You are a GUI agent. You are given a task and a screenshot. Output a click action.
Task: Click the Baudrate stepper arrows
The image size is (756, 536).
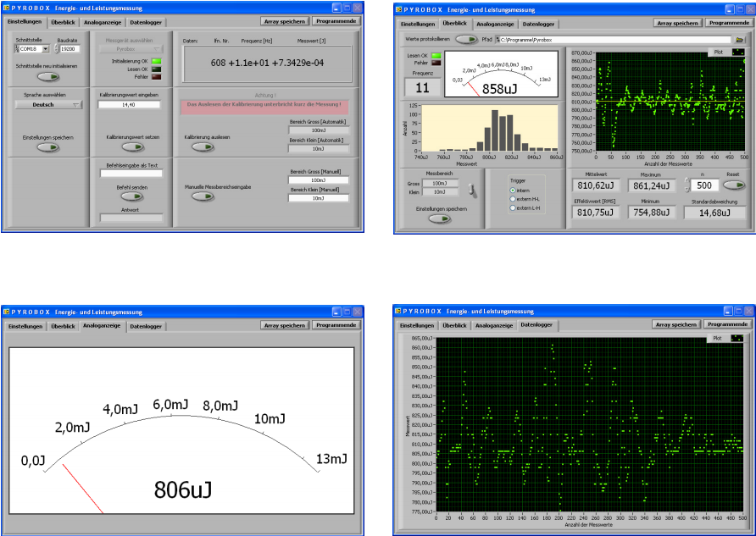click(57, 48)
